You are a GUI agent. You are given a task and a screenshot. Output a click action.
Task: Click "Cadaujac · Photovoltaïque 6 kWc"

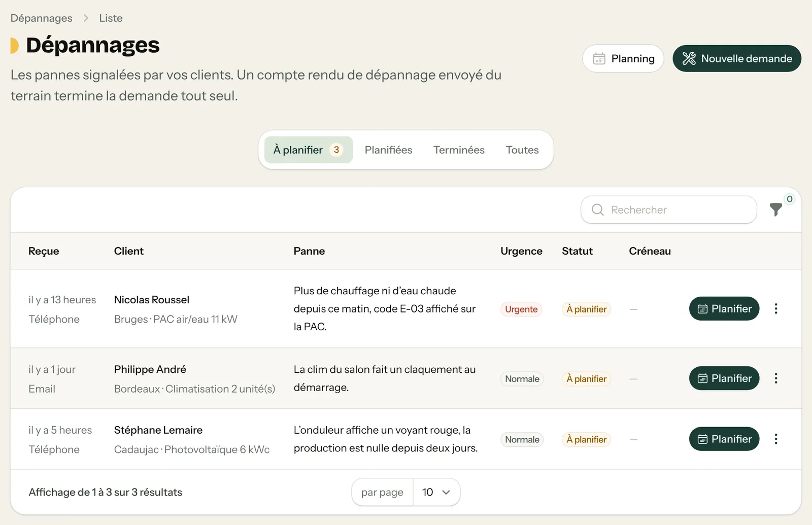[x=192, y=449]
